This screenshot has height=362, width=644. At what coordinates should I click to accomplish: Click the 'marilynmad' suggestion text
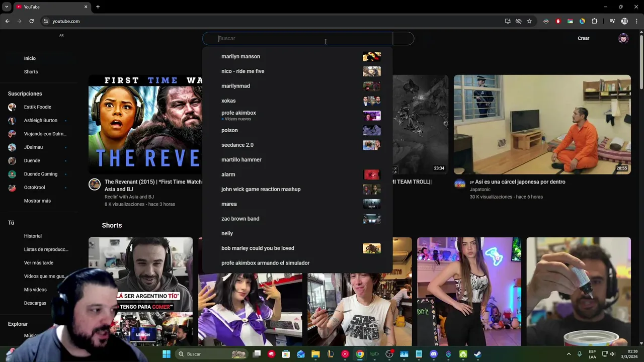pyautogui.click(x=235, y=86)
